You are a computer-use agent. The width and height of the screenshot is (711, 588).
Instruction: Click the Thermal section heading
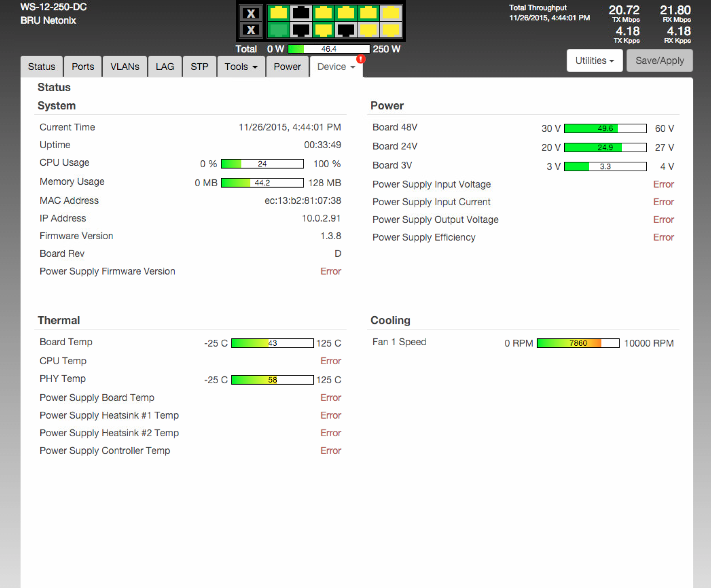pos(59,320)
